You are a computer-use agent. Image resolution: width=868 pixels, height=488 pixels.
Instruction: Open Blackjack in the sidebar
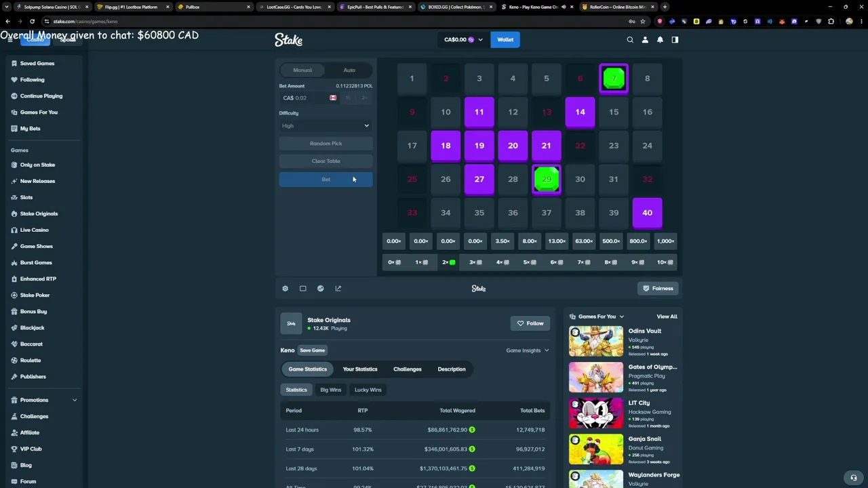32,327
